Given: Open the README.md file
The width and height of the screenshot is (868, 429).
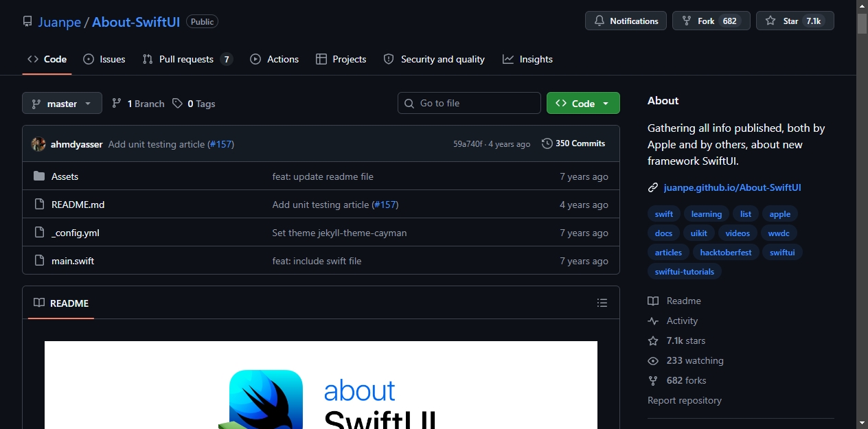Looking at the screenshot, I should pyautogui.click(x=78, y=205).
